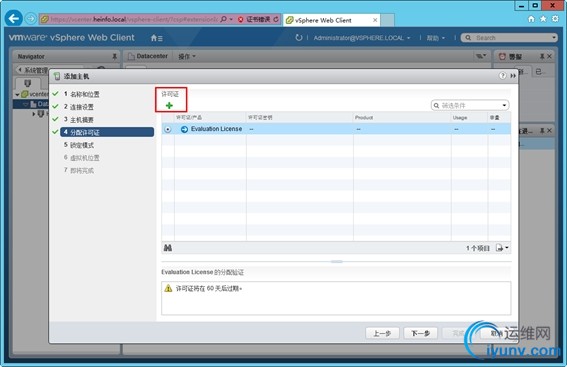Viewport: 567px width, 367px height.
Task: Click the double-arrow minimize icon in dialog header
Action: (513, 76)
